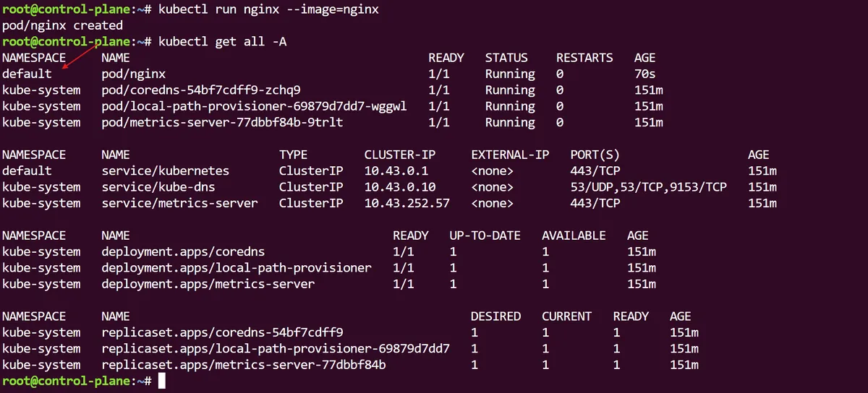Click the red arrow annotation
The image size is (868, 393).
(81, 54)
